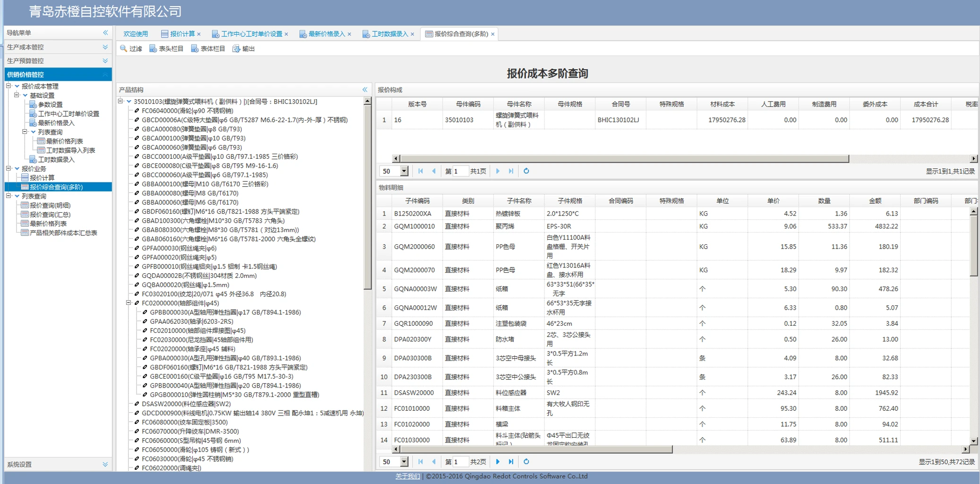
Task: Go to next page in 物料明细 pager
Action: (498, 462)
